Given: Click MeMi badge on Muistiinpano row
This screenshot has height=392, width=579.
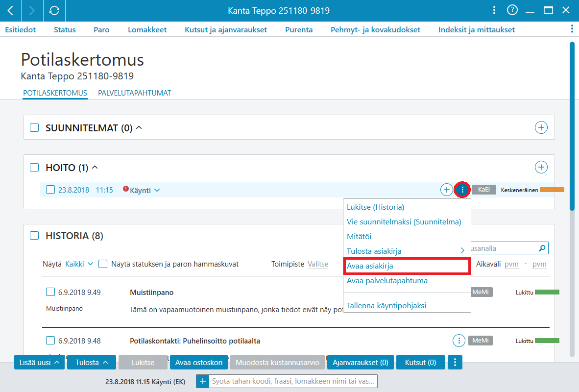Looking at the screenshot, I should pos(481,292).
